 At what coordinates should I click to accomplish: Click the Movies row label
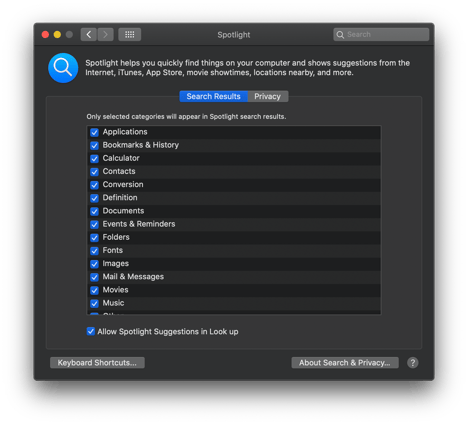(115, 290)
